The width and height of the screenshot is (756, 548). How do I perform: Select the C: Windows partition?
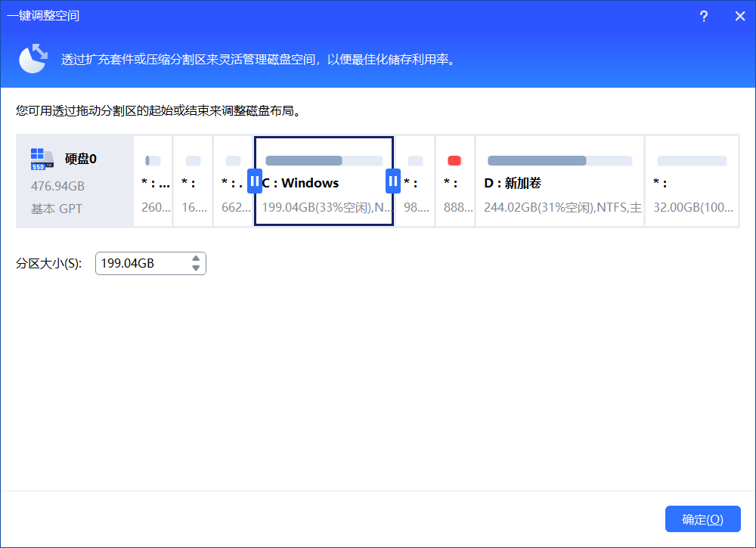(x=324, y=181)
